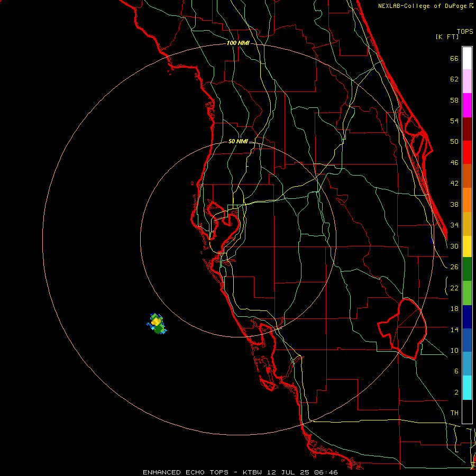This screenshot has width=476, height=476.
Task: Click the '26' legend value
Action: pyautogui.click(x=454, y=267)
